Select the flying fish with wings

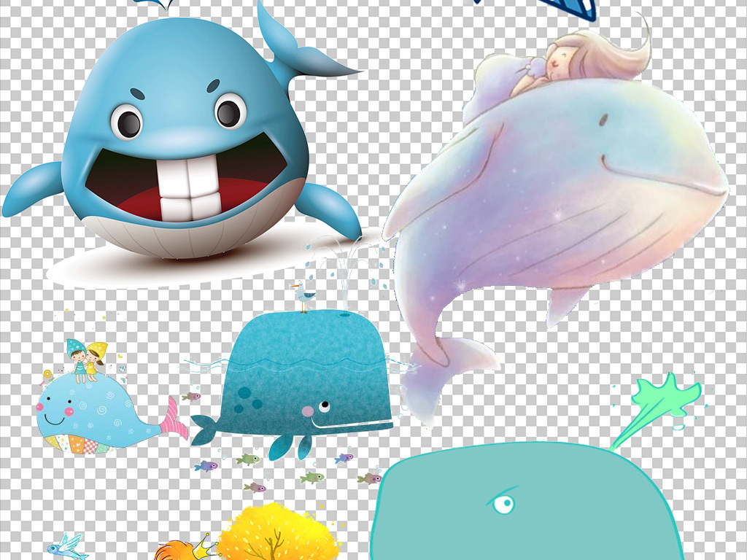67,545
